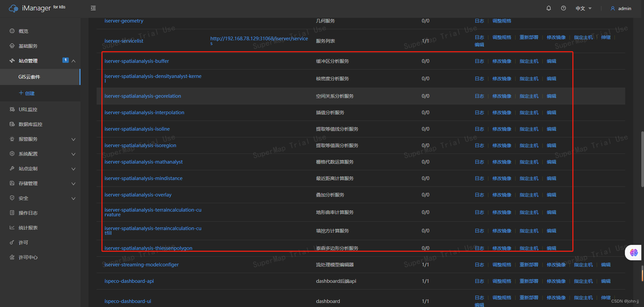Click the page vertical scrollbar thumb

642,159
